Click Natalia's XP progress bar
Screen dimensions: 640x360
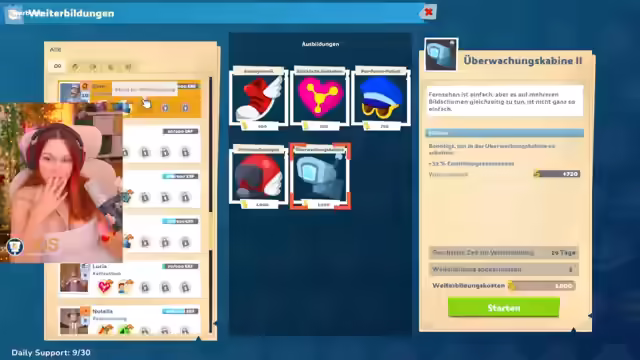tap(180, 311)
